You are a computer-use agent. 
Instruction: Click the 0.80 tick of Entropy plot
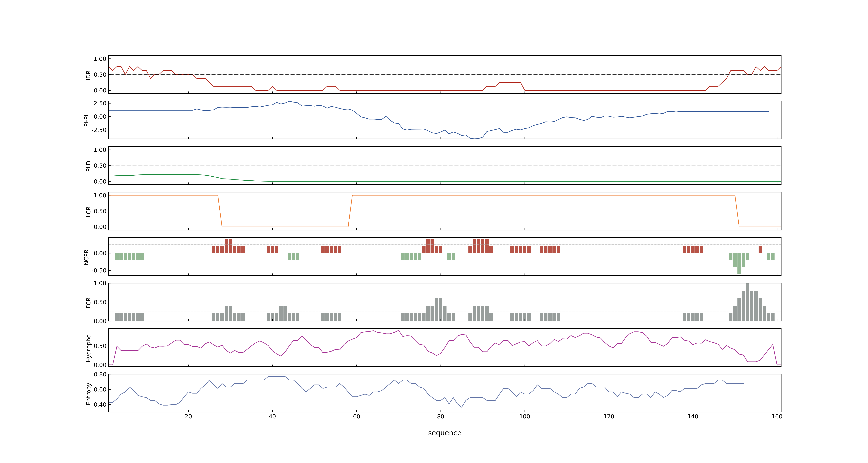100,374
